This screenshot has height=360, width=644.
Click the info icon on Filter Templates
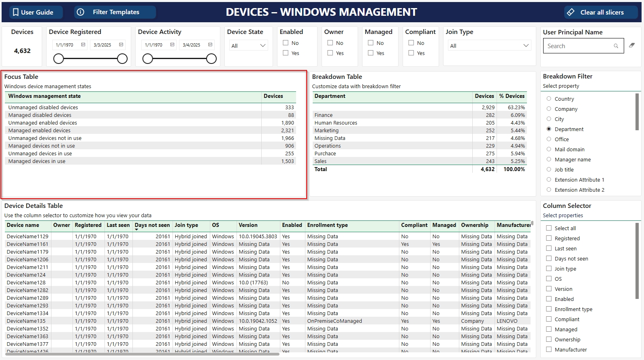(81, 12)
